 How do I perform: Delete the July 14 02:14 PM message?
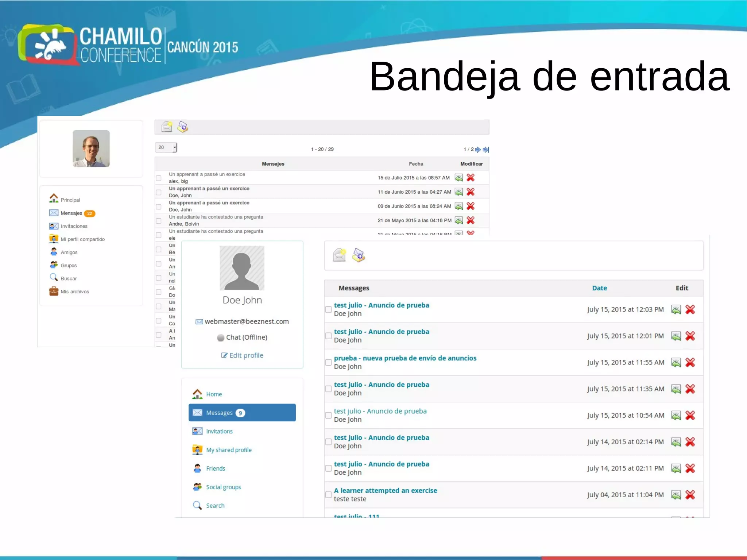(690, 442)
